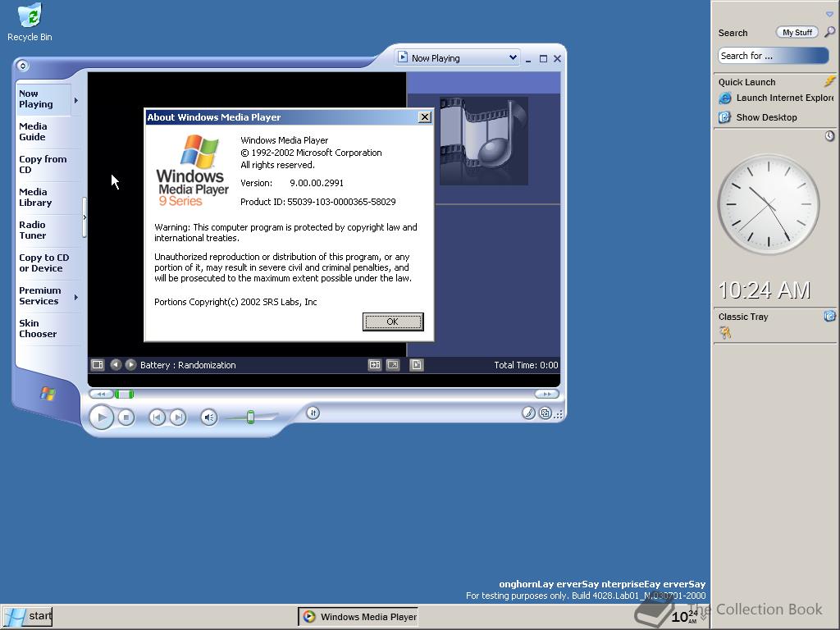Image resolution: width=840 pixels, height=630 pixels.
Task: Click the resize grip dots icon
Action: click(559, 414)
